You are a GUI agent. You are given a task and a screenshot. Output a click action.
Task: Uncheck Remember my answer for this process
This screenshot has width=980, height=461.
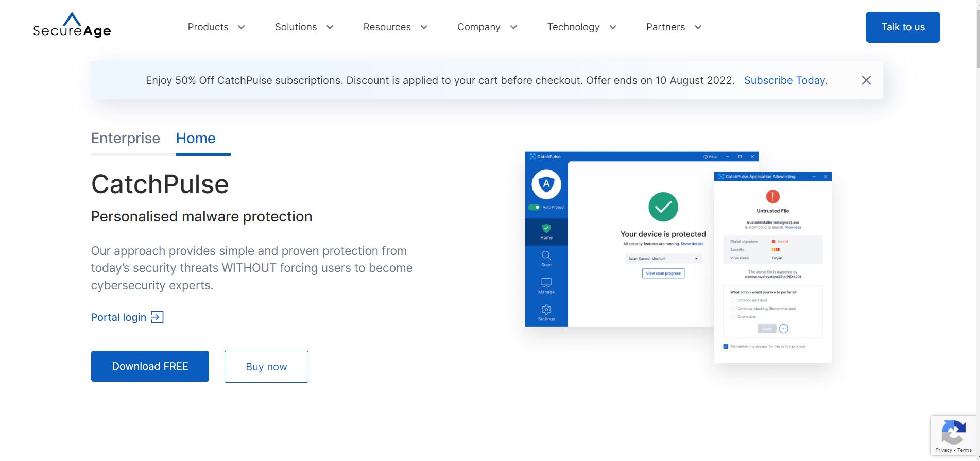click(726, 346)
